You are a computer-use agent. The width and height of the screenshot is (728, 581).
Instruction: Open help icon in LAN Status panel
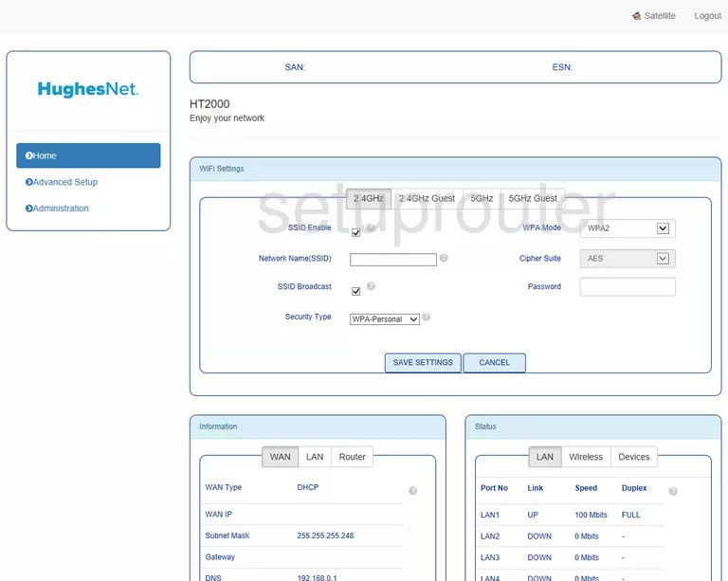tap(673, 491)
